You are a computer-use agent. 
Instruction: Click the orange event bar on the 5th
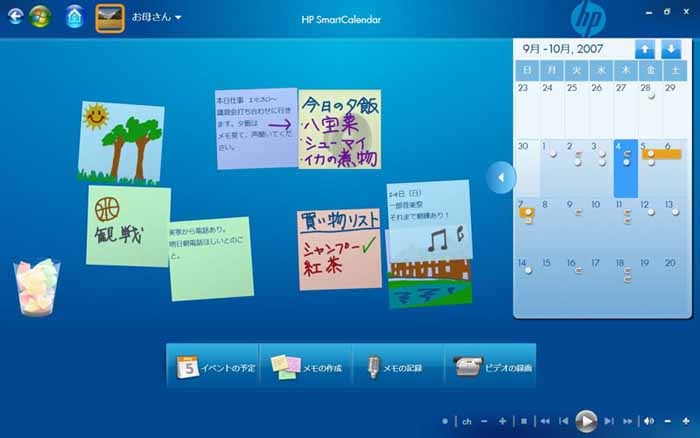661,154
